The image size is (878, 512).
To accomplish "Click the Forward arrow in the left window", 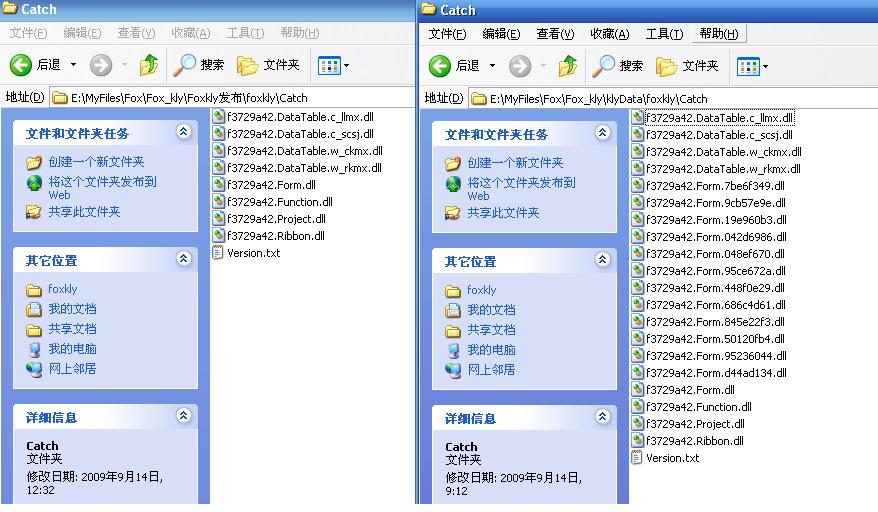I will pos(101,65).
